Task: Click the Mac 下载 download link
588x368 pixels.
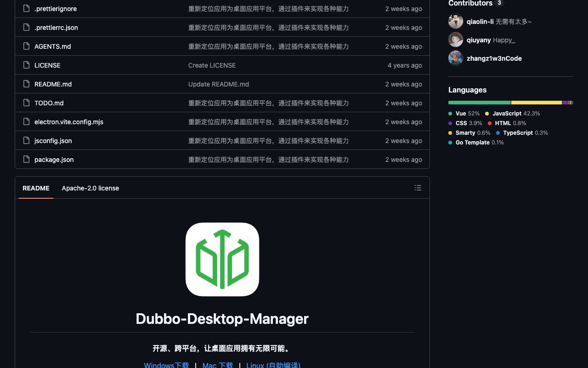Action: 218,365
